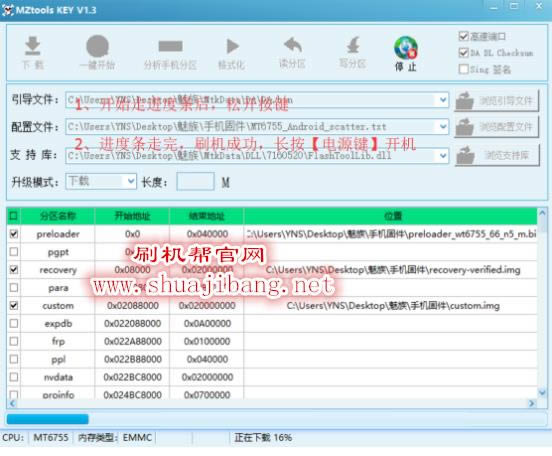Check the para partition checkbox
Image resolution: width=552 pixels, height=456 pixels.
pos(14,288)
